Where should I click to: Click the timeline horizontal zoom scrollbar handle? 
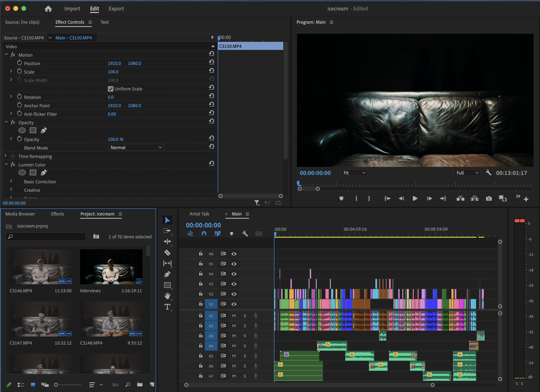[433, 385]
